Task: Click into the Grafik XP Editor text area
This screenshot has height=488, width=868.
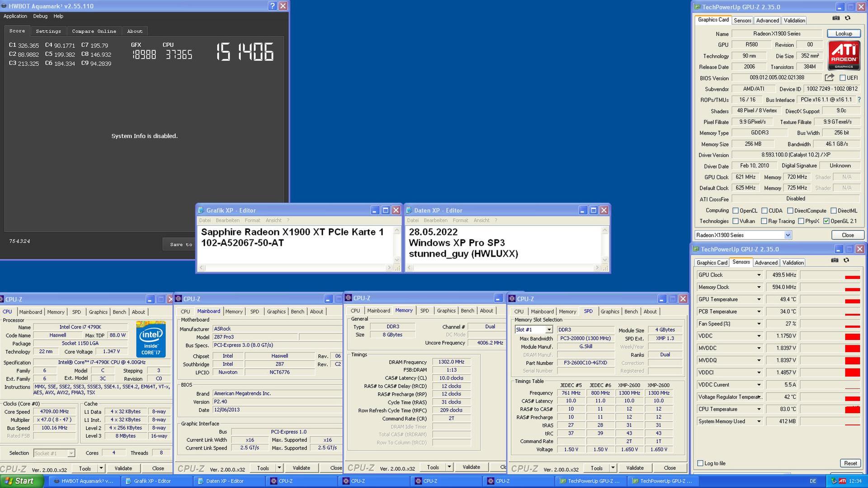Action: [296, 245]
